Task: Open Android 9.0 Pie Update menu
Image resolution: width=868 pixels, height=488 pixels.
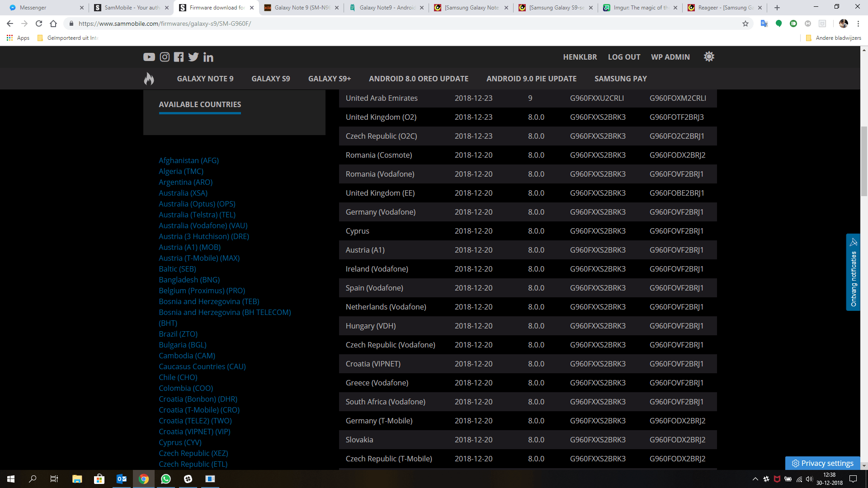Action: pyautogui.click(x=531, y=79)
